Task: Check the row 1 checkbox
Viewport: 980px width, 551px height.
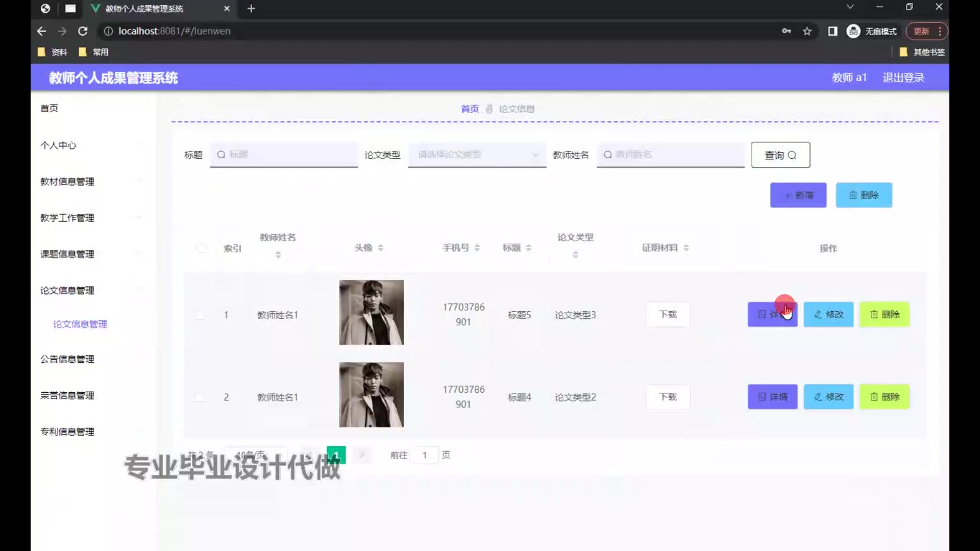Action: [x=200, y=315]
